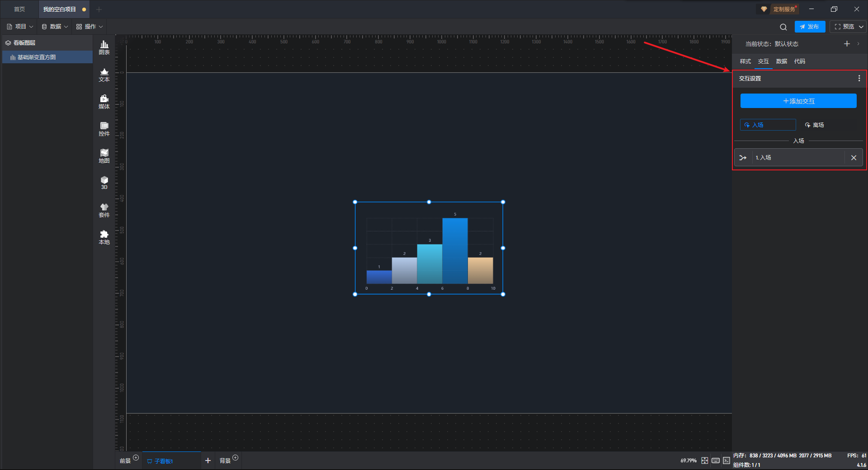Image resolution: width=868 pixels, height=470 pixels.
Task: Click the 默认状态 current state label
Action: click(x=786, y=44)
